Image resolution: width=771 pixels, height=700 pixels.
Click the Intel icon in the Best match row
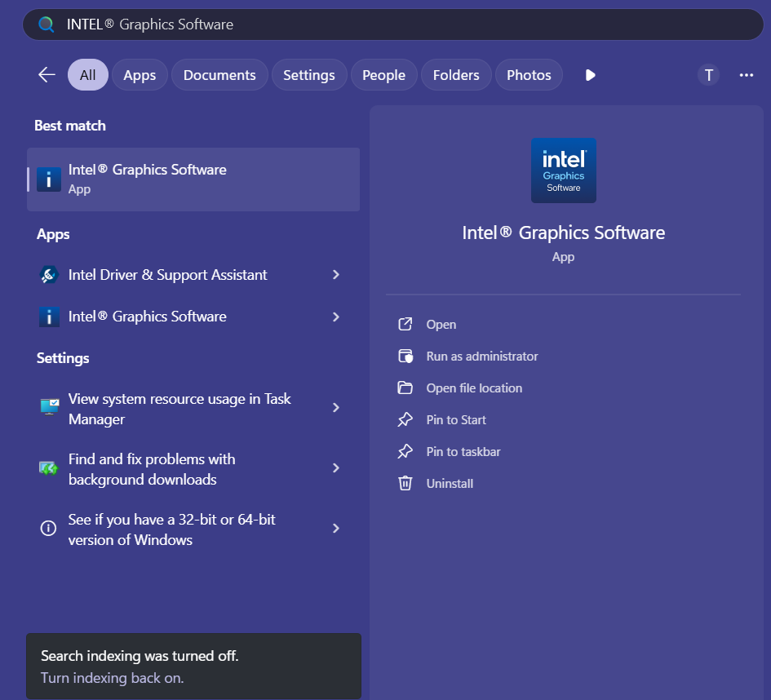tap(49, 179)
